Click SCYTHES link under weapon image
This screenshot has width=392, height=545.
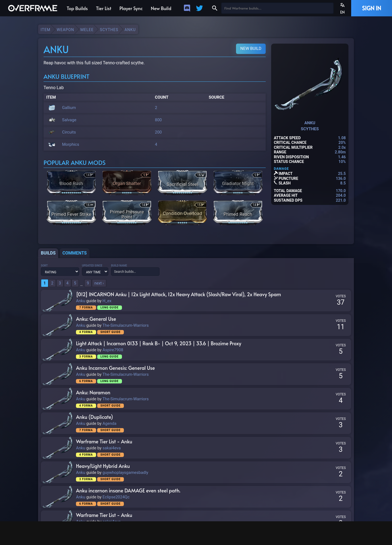[310, 129]
